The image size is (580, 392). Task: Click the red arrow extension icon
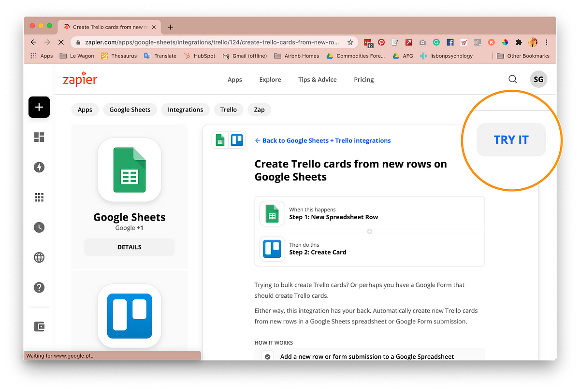[408, 42]
